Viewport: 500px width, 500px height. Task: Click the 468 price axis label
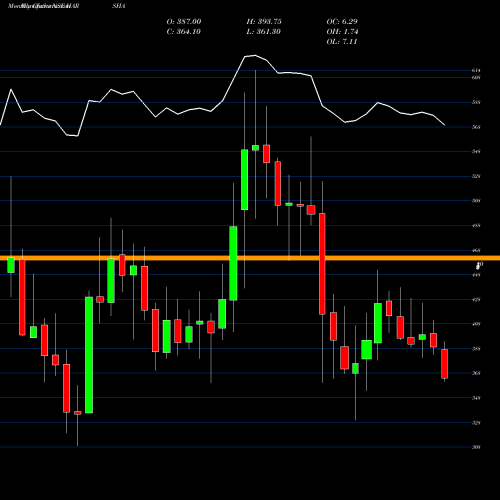476,250
